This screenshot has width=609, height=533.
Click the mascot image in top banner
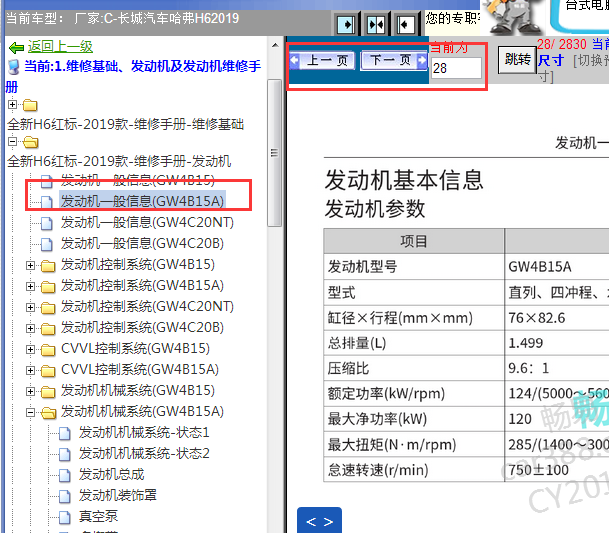(513, 17)
